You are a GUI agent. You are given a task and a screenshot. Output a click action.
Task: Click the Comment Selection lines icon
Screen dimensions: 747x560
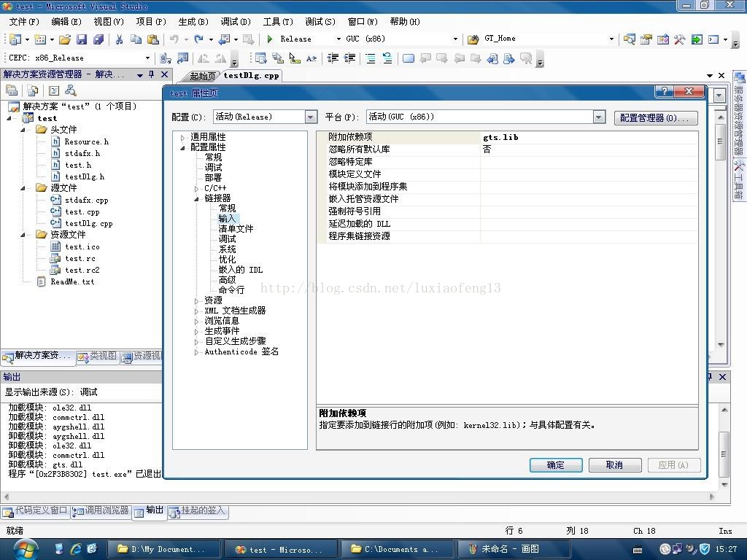point(370,58)
